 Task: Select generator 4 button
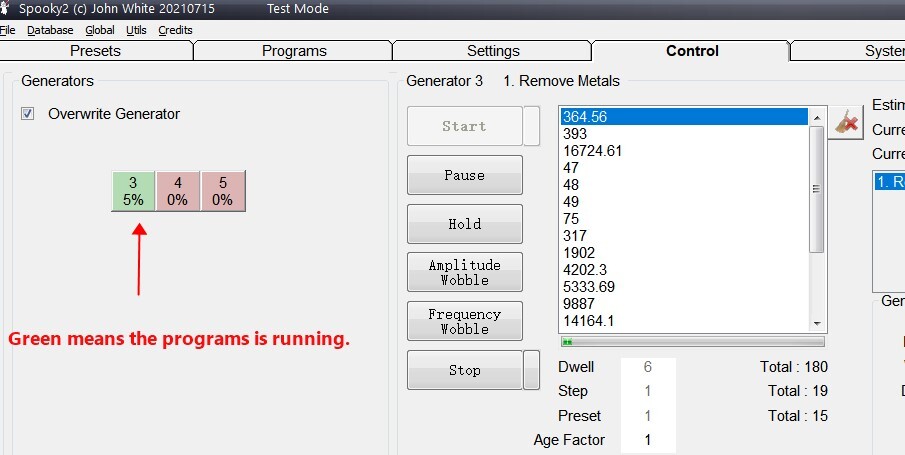[178, 191]
